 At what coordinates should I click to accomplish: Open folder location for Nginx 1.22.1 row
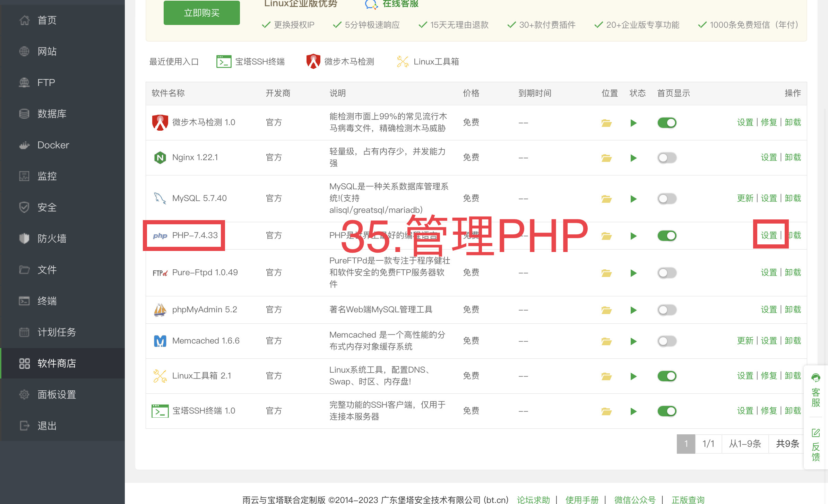point(606,158)
